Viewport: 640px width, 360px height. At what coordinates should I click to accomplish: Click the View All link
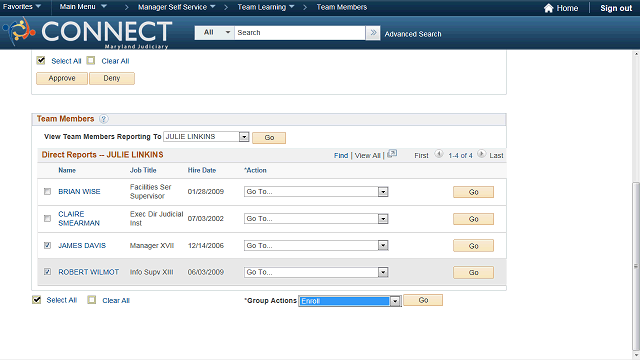pos(367,156)
